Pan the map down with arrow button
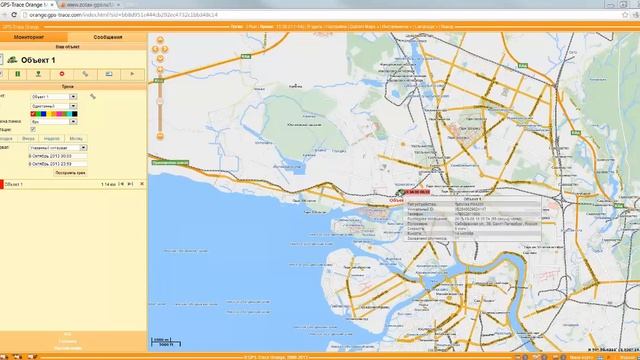 point(160,58)
